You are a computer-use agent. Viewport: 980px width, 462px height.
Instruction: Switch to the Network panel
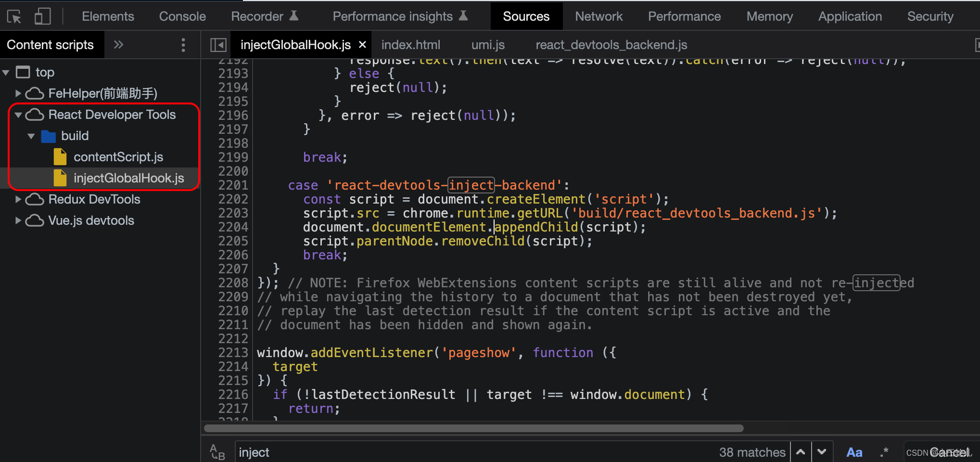(x=598, y=16)
